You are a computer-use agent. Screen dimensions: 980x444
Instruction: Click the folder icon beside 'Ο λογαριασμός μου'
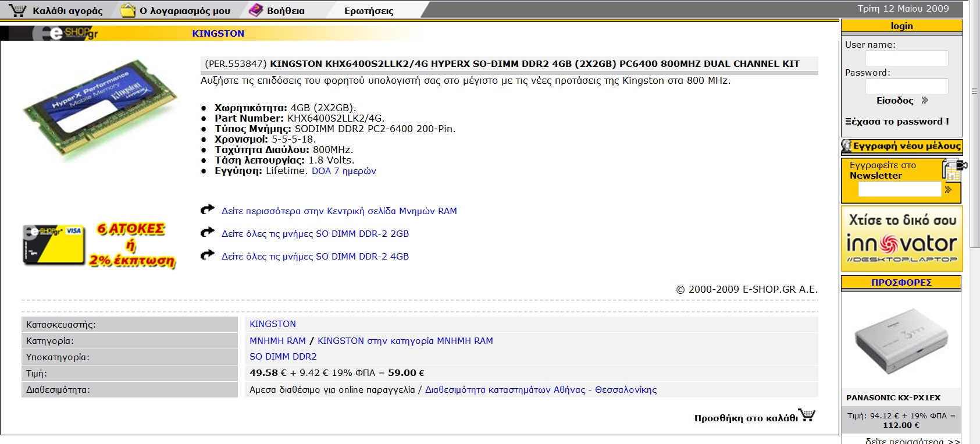pyautogui.click(x=127, y=10)
